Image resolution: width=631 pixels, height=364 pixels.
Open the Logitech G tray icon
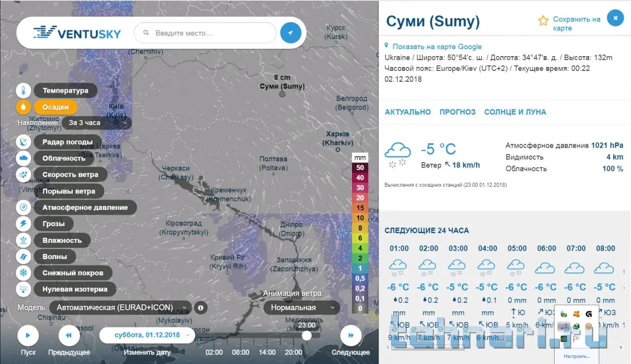click(x=589, y=314)
